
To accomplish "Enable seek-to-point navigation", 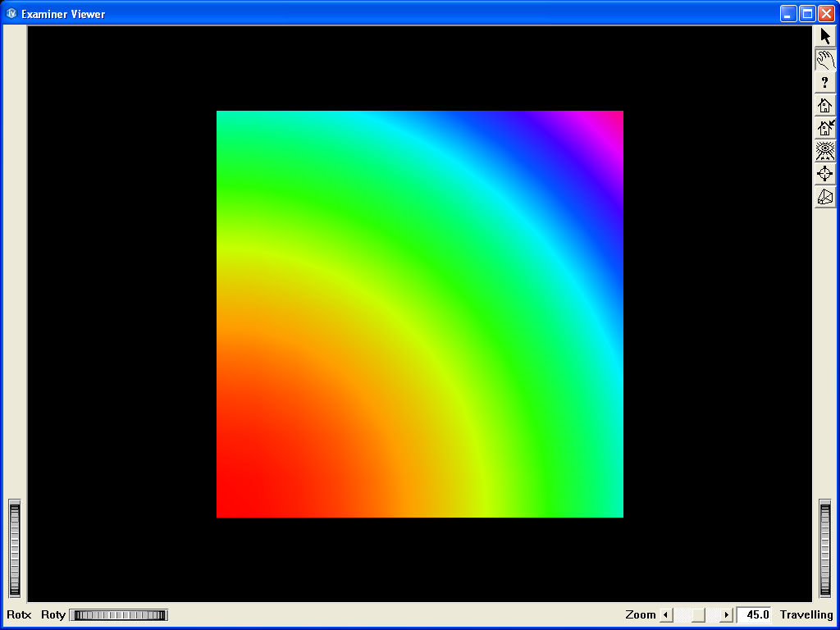I will pos(824,173).
